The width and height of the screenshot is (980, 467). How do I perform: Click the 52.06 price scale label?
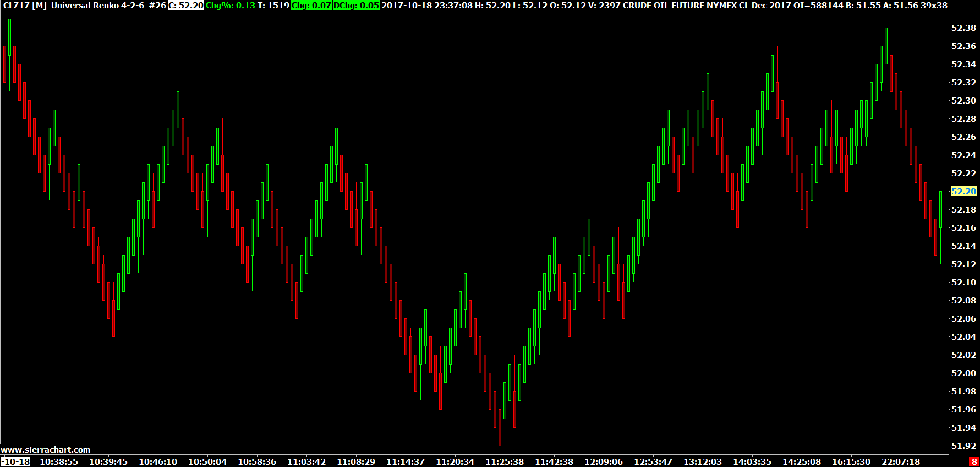[963, 319]
